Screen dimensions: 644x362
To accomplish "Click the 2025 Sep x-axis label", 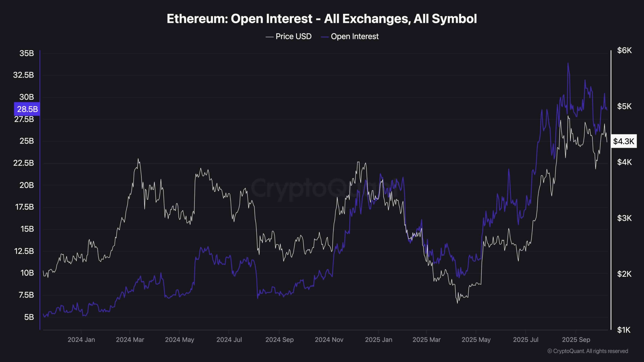I will coord(576,340).
